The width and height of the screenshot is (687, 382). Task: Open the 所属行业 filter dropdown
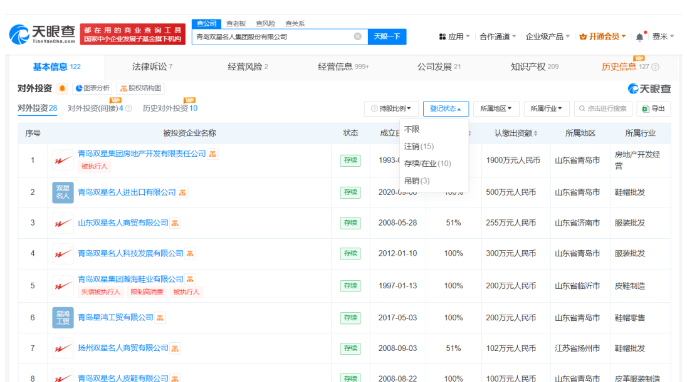[546, 109]
